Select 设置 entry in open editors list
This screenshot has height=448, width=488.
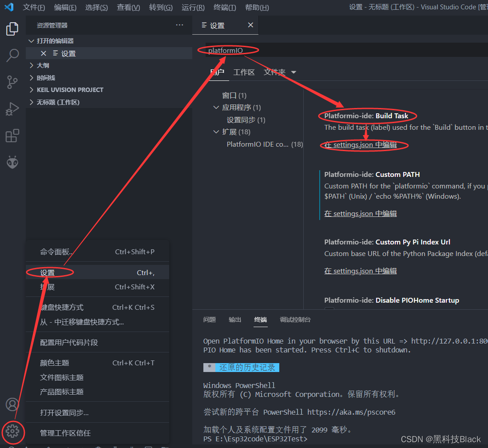109,53
